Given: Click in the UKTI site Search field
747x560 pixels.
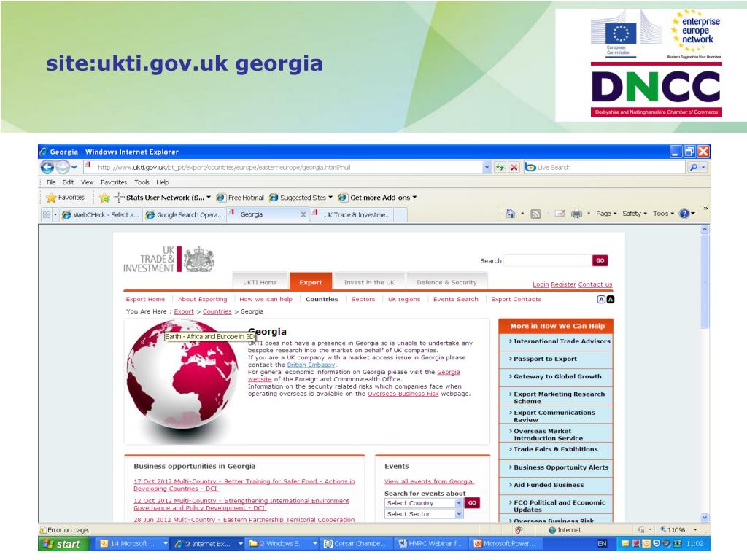Looking at the screenshot, I should click(x=547, y=260).
